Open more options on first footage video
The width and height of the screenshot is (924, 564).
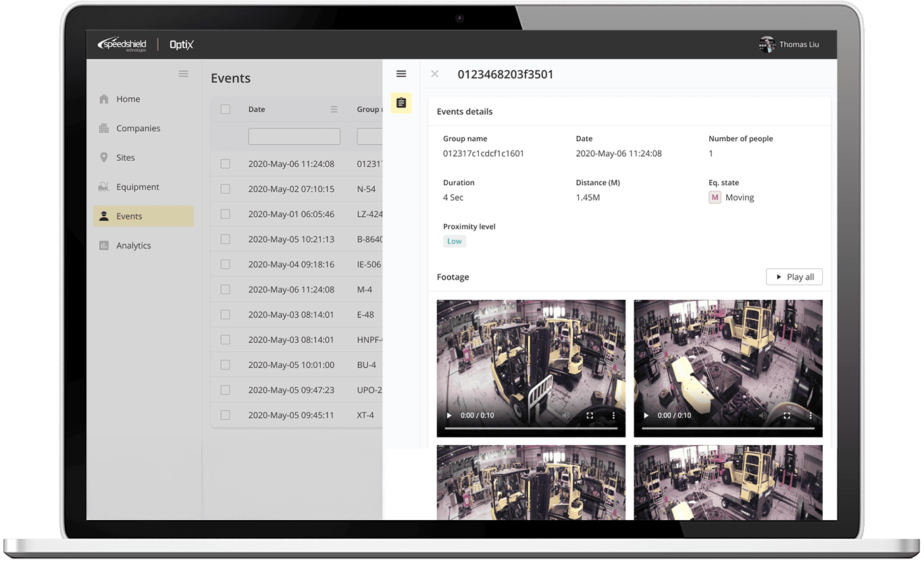click(613, 415)
